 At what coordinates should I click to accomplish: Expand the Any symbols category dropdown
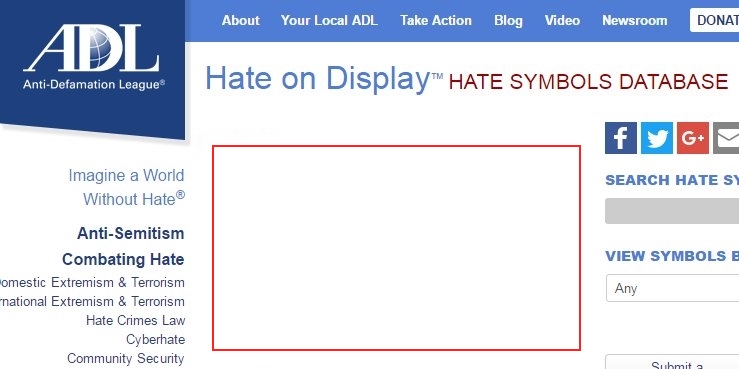tap(673, 288)
